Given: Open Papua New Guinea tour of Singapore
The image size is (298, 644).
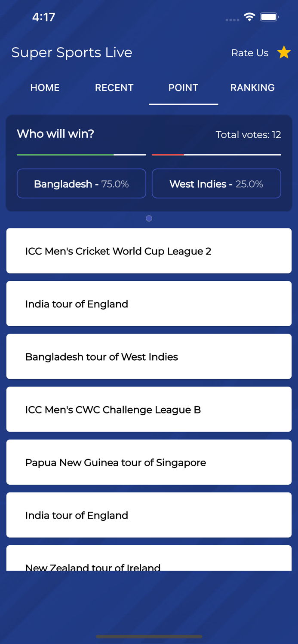Looking at the screenshot, I should [x=149, y=462].
